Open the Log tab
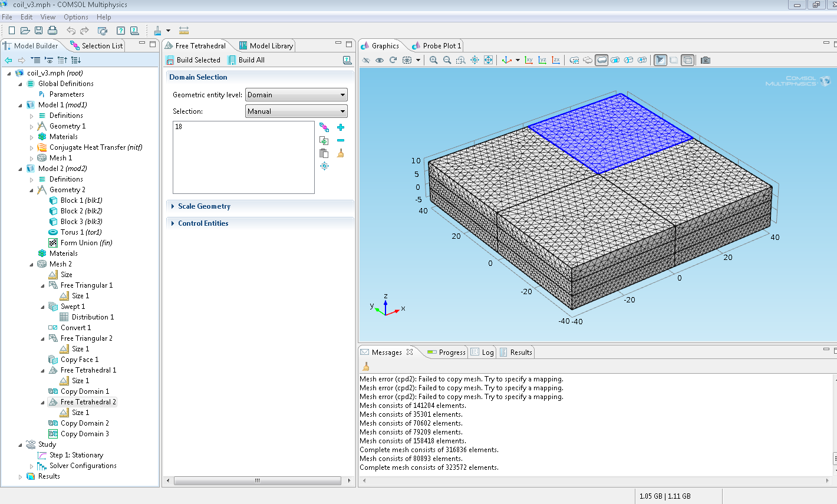This screenshot has height=504, width=837. point(482,353)
